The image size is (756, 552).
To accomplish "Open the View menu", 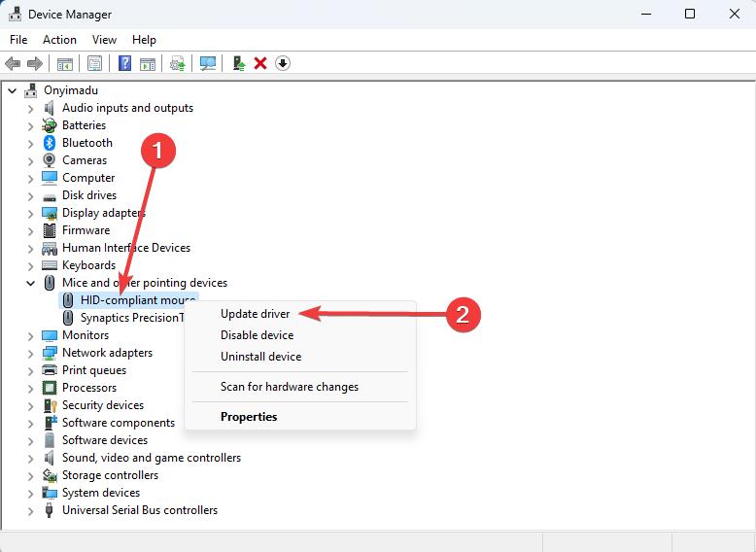I will tap(104, 40).
